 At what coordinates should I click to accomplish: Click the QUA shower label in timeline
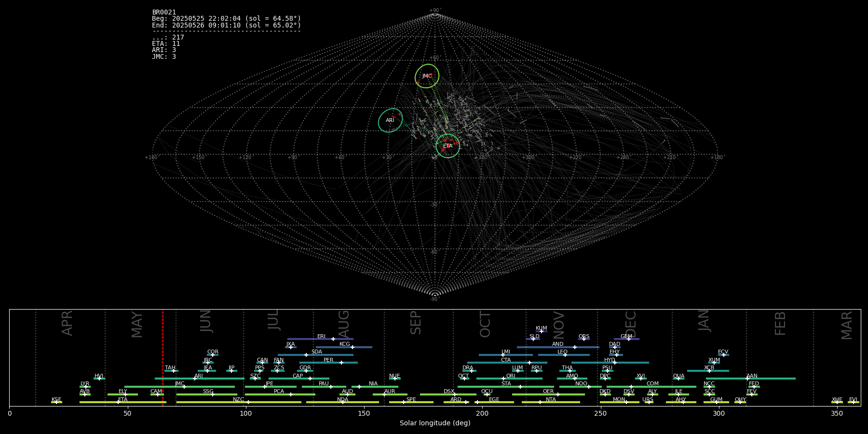[x=678, y=376]
